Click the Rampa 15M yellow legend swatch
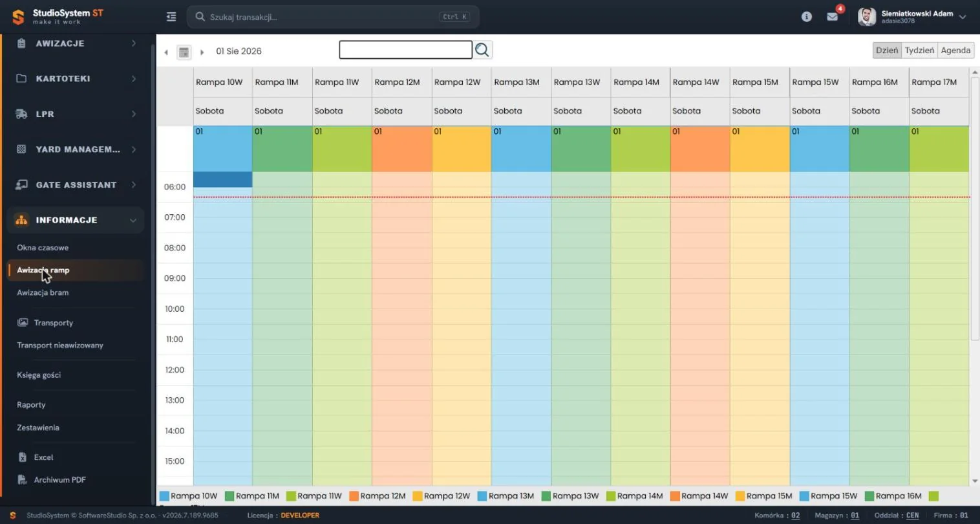The height and width of the screenshot is (524, 980). click(740, 496)
